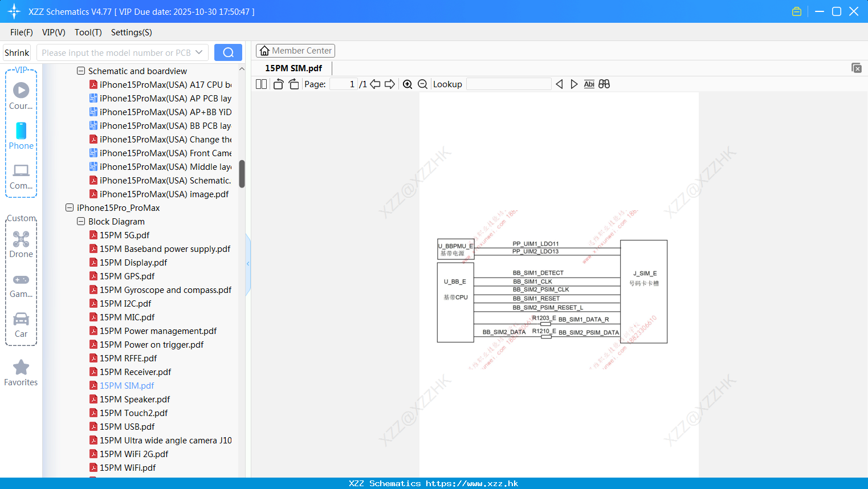Open 15PM MIC.pdf
Screen dimensions: 868x489
(122, 317)
